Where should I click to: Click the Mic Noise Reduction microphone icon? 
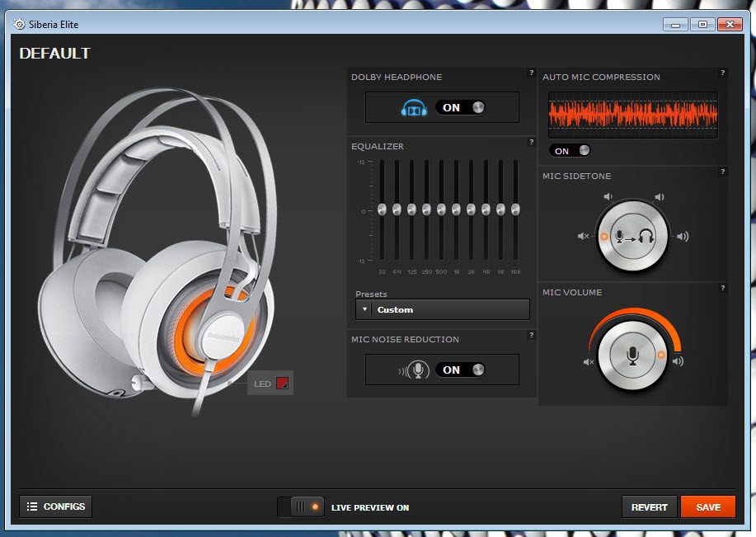coord(414,370)
